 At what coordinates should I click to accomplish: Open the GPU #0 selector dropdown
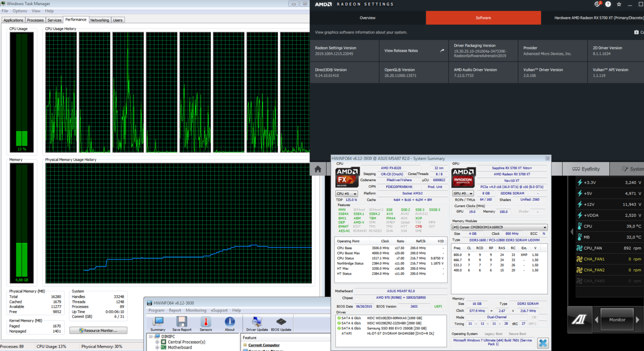(463, 194)
